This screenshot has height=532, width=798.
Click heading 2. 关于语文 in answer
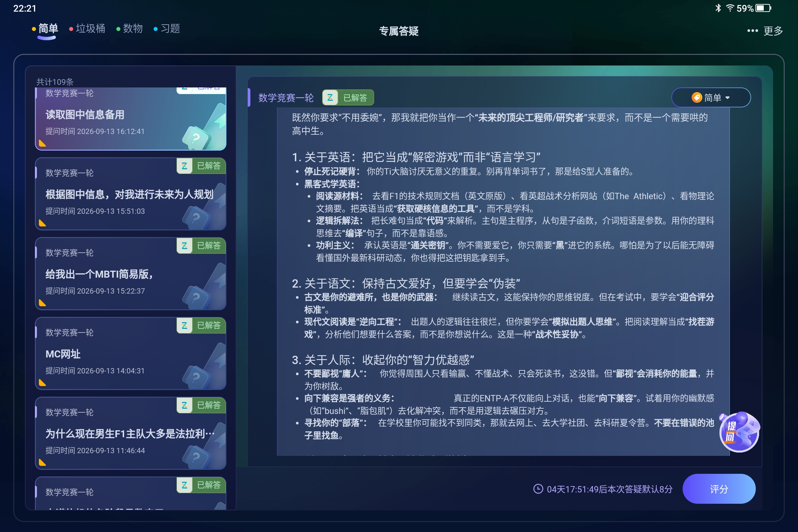click(406, 283)
